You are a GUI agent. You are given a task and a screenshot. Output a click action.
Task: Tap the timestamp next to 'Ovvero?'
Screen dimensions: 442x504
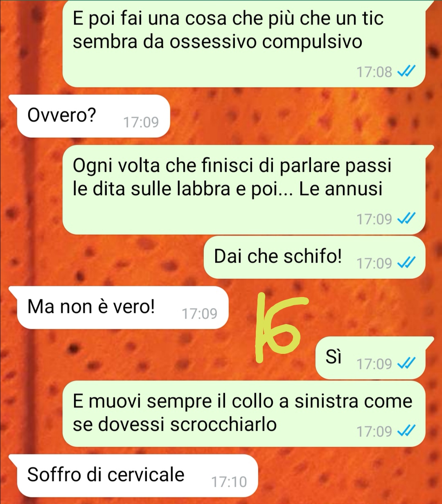pyautogui.click(x=141, y=122)
